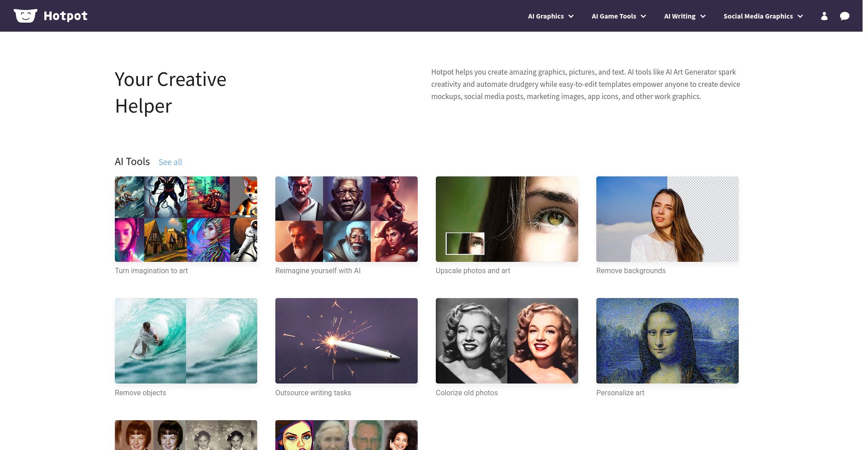Screen dimensions: 868x450
Task: Expand the AI Graphics chevron arrow
Action: point(571,16)
